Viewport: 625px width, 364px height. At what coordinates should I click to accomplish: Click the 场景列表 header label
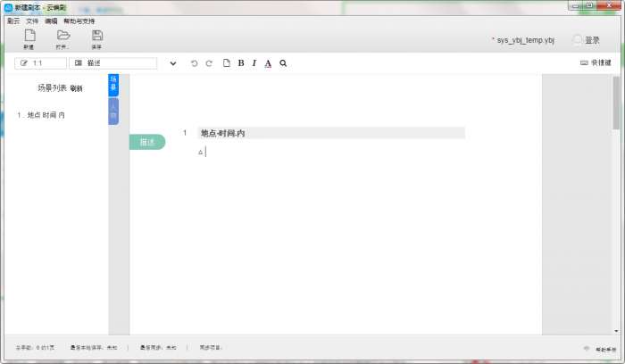click(x=52, y=88)
